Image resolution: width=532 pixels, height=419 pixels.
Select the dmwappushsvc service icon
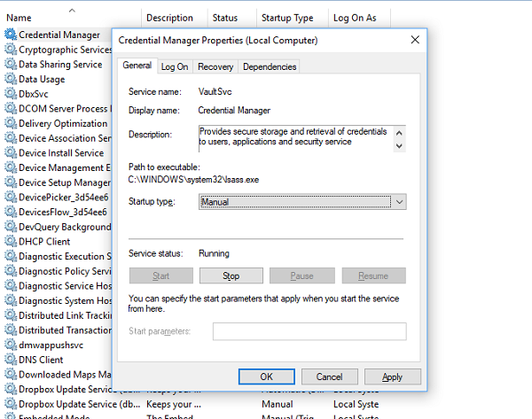[x=11, y=345]
